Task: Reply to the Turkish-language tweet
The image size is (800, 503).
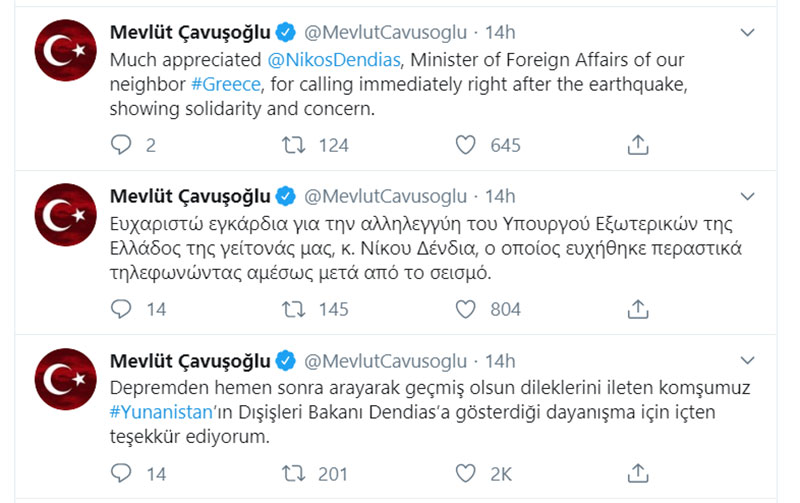Action: pyautogui.click(x=121, y=473)
